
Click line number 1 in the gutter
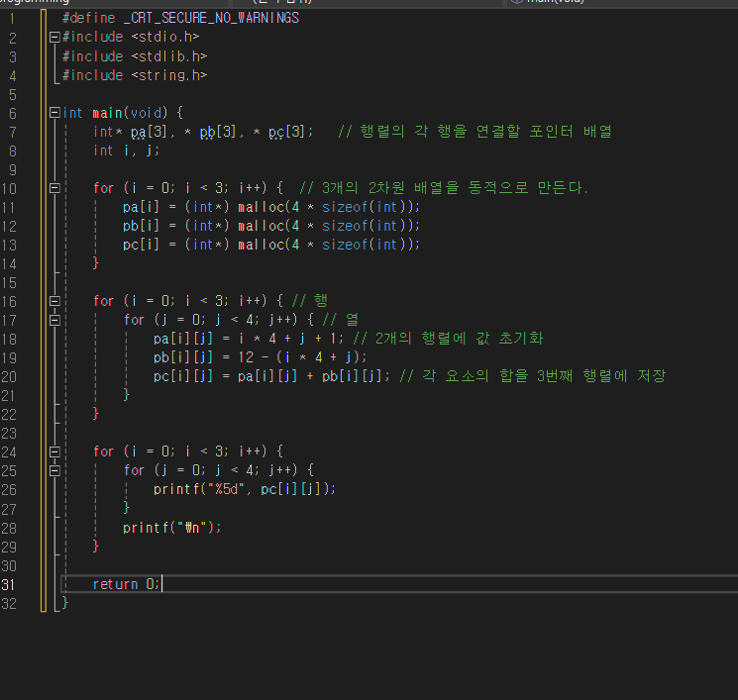(x=12, y=19)
